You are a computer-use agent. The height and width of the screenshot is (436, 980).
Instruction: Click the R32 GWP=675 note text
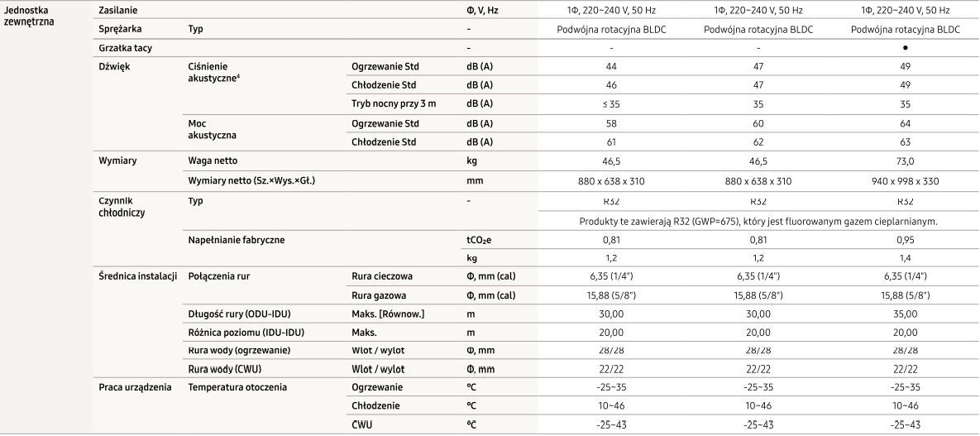pyautogui.click(x=758, y=220)
